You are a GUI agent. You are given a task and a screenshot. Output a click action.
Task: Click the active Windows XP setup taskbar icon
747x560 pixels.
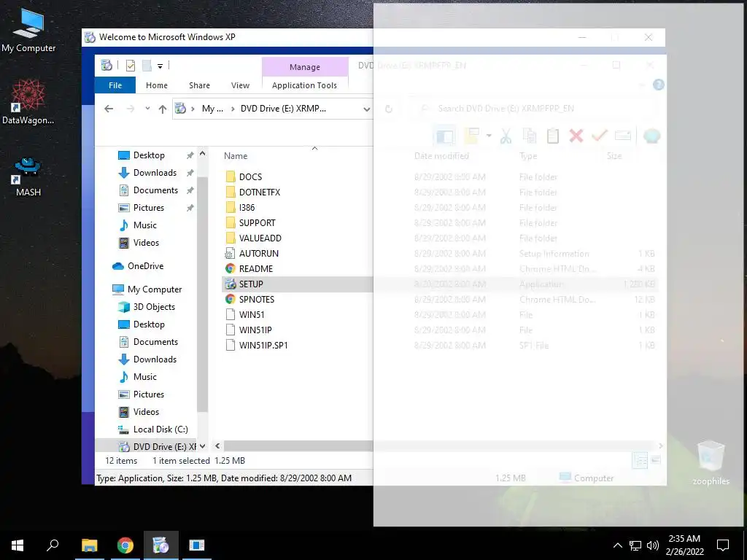point(160,545)
